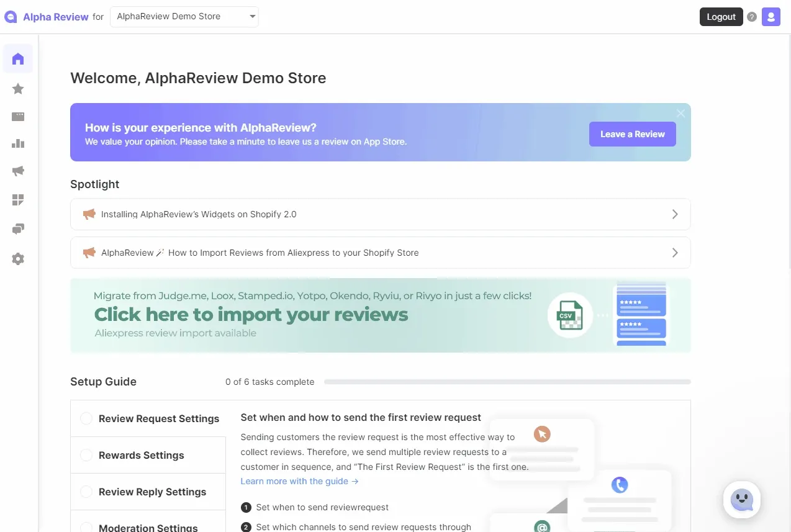The width and height of the screenshot is (791, 532).
Task: Dismiss the review experience banner
Action: click(x=680, y=114)
